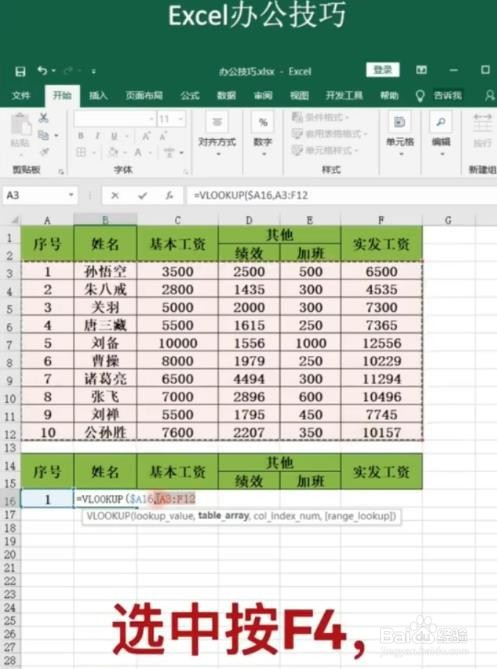Open the font name combo box
Image resolution: width=497 pixels, height=669 pixels.
115,119
